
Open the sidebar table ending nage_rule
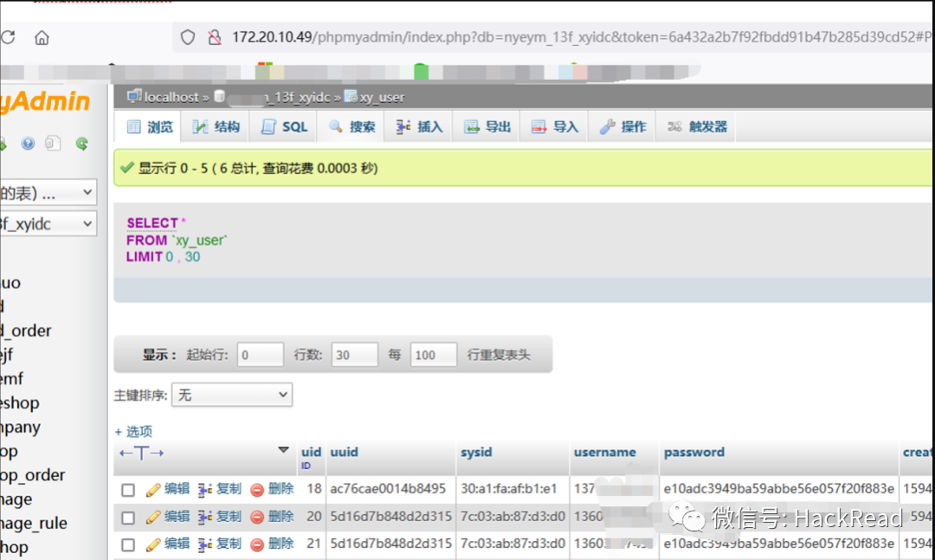coord(34,524)
